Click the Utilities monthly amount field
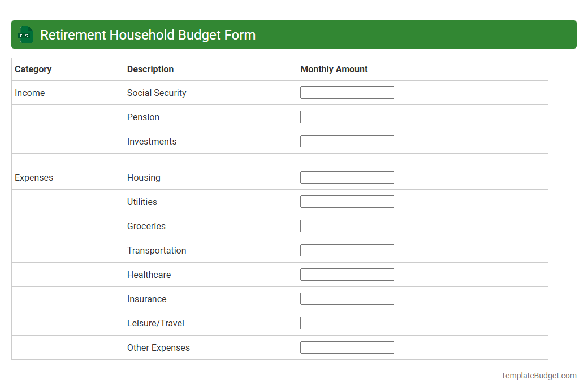 347,201
